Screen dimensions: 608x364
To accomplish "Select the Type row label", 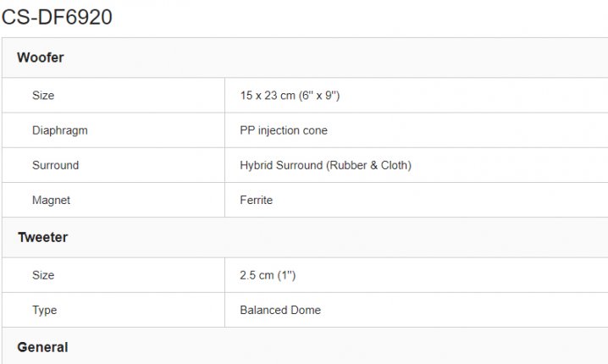I will (x=44, y=310).
